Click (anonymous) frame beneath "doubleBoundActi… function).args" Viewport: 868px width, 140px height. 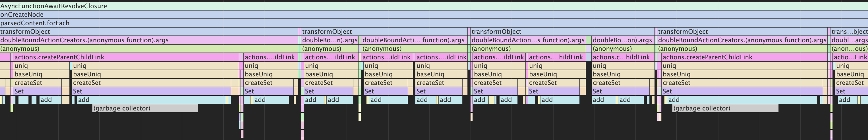(x=414, y=49)
